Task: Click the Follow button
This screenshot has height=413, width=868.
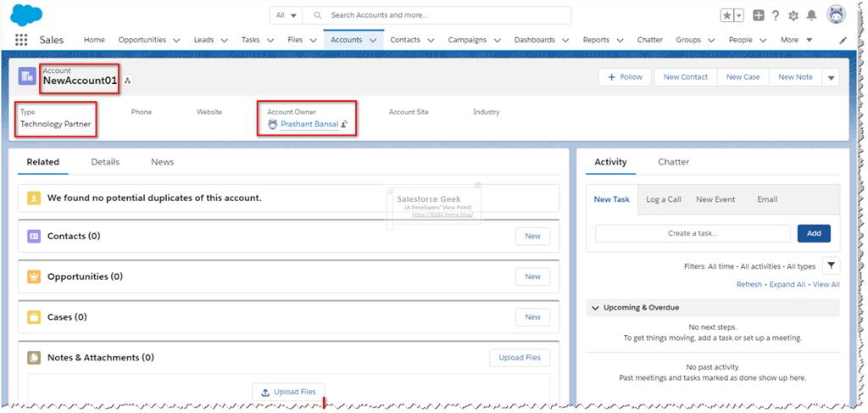Action: tap(626, 77)
